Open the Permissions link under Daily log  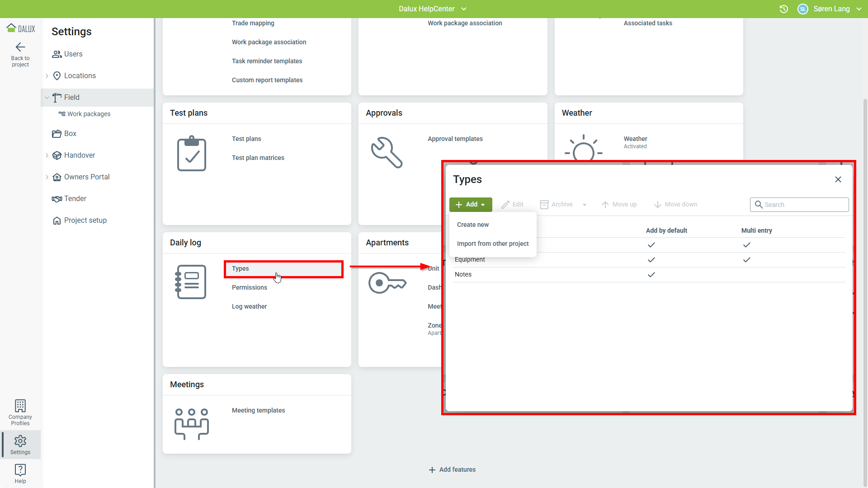point(249,287)
